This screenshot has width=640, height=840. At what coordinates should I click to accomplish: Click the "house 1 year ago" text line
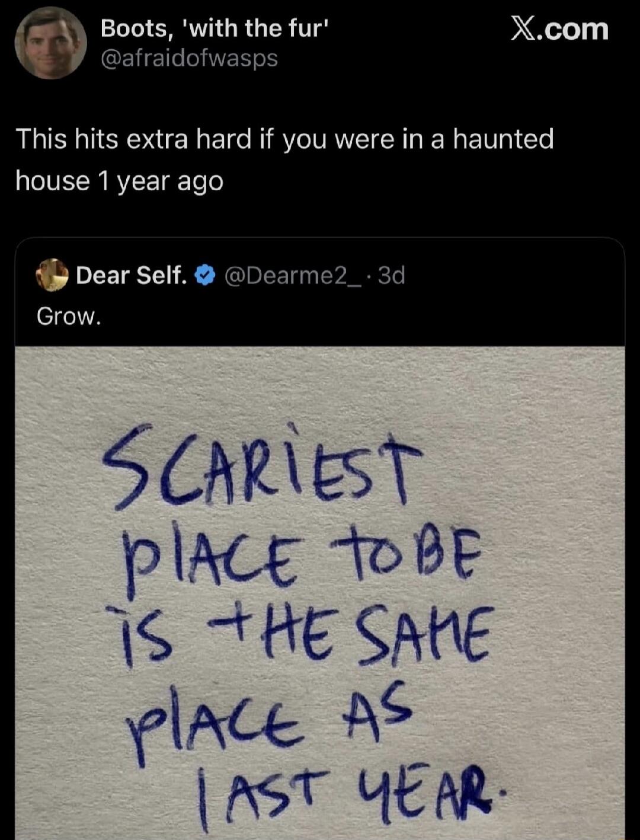tap(119, 181)
